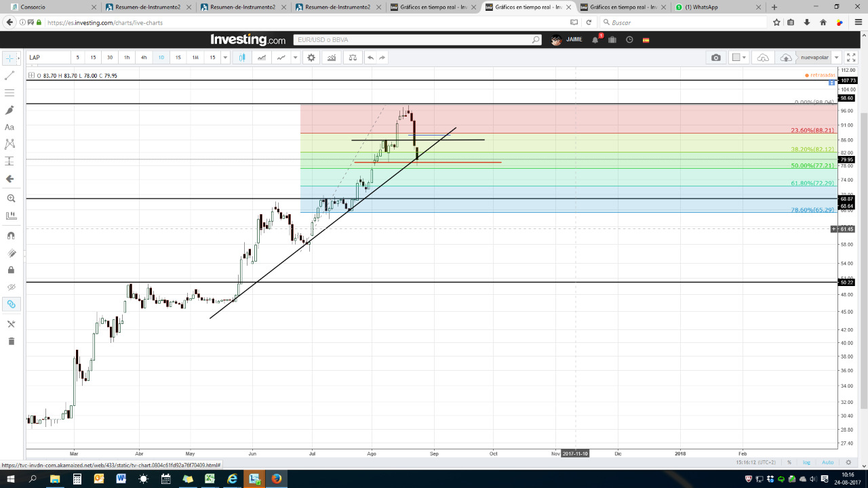Toggle Auto scale button
Viewport: 868px width, 488px height.
pos(828,462)
